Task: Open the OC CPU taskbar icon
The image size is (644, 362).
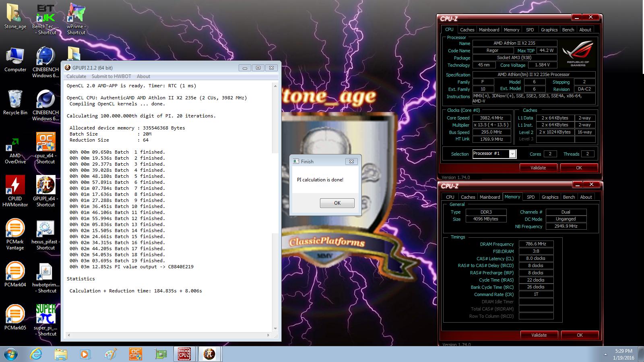Action: [x=135, y=354]
